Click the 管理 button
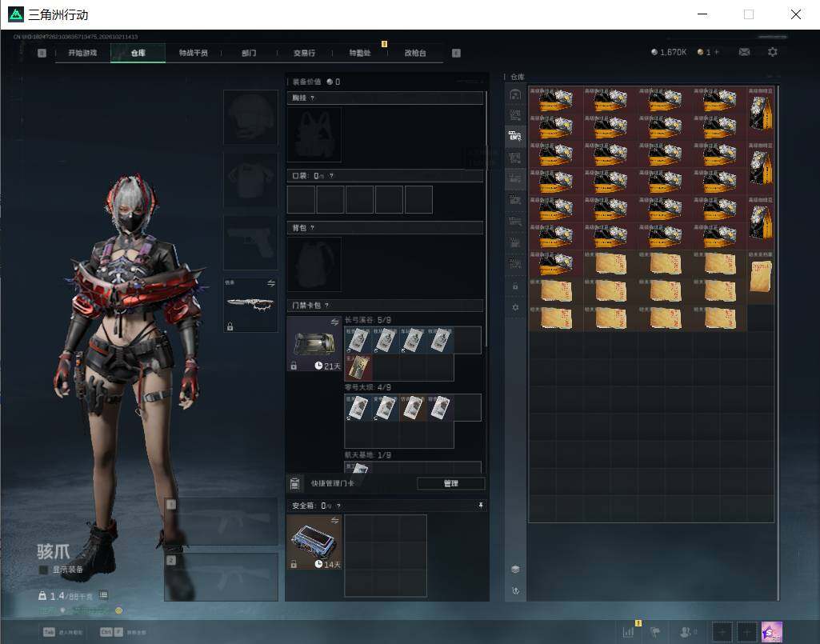The width and height of the screenshot is (820, 644). pyautogui.click(x=450, y=483)
